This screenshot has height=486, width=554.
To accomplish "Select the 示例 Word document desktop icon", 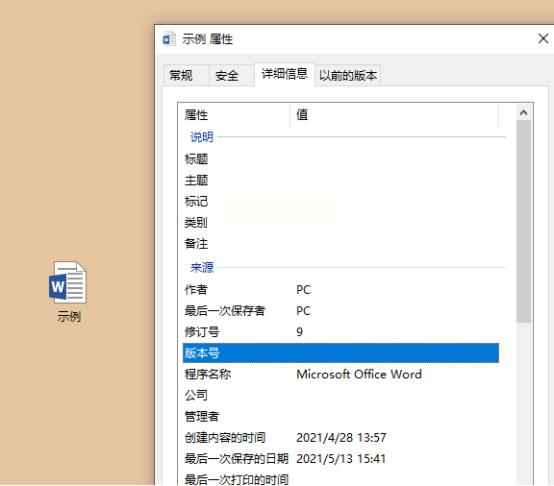I will pyautogui.click(x=68, y=291).
